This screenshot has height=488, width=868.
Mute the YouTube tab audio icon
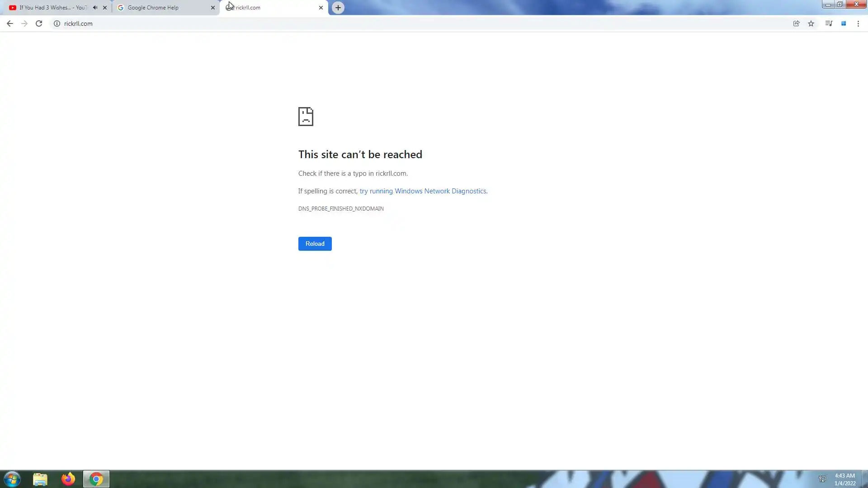tap(95, 8)
